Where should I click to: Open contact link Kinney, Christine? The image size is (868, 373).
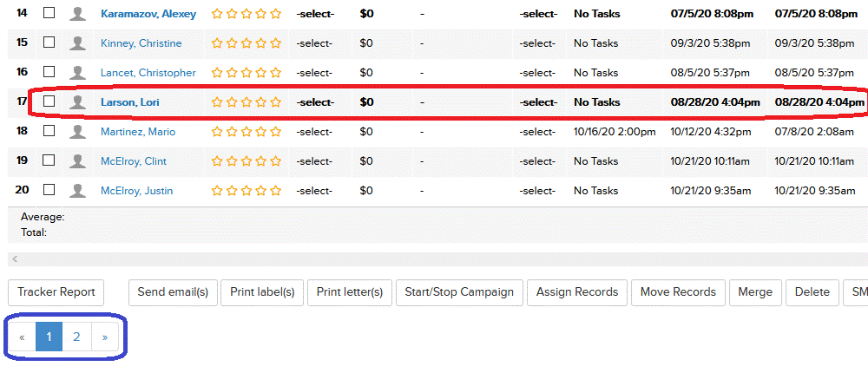[141, 43]
